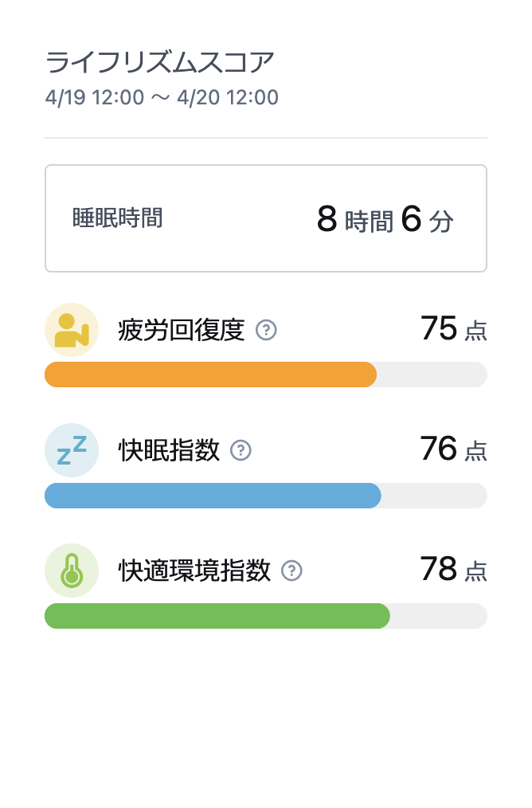Click the blue 快眠指数 progress bar
532x808 pixels.
point(266,496)
